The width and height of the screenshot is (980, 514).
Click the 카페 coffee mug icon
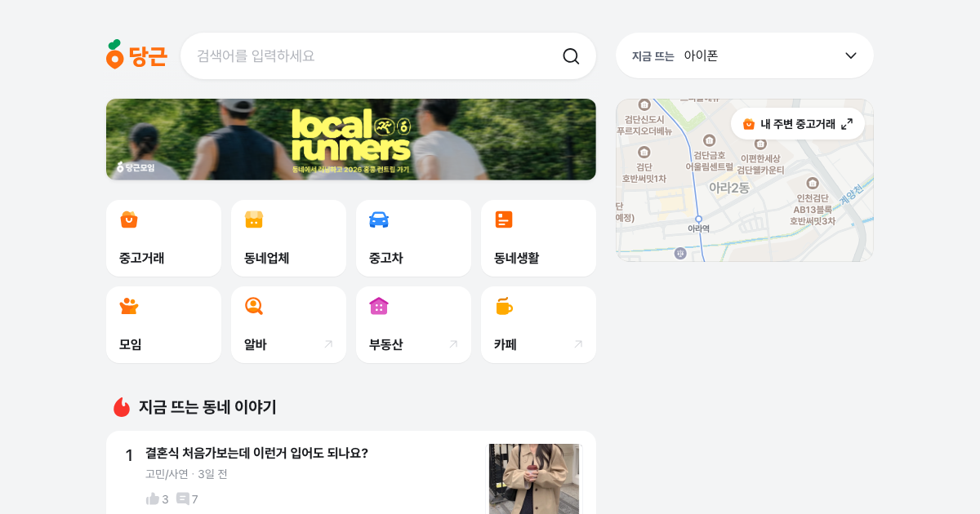pyautogui.click(x=504, y=306)
